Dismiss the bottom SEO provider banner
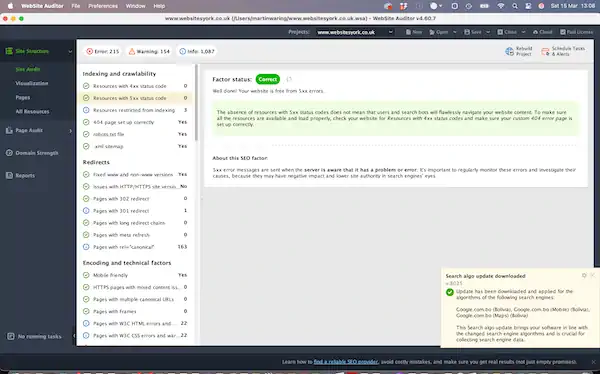Viewport: 600px width, 374px height. pyautogui.click(x=593, y=362)
